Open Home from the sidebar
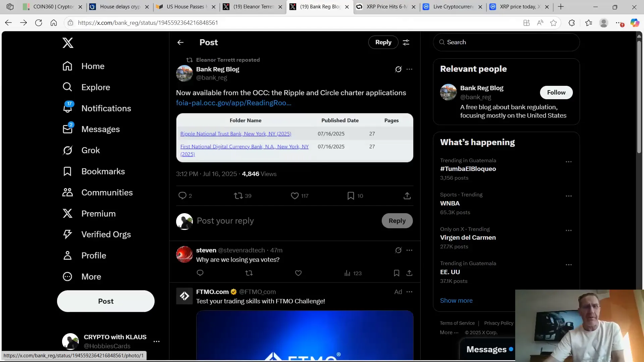The image size is (644, 362). pyautogui.click(x=83, y=66)
